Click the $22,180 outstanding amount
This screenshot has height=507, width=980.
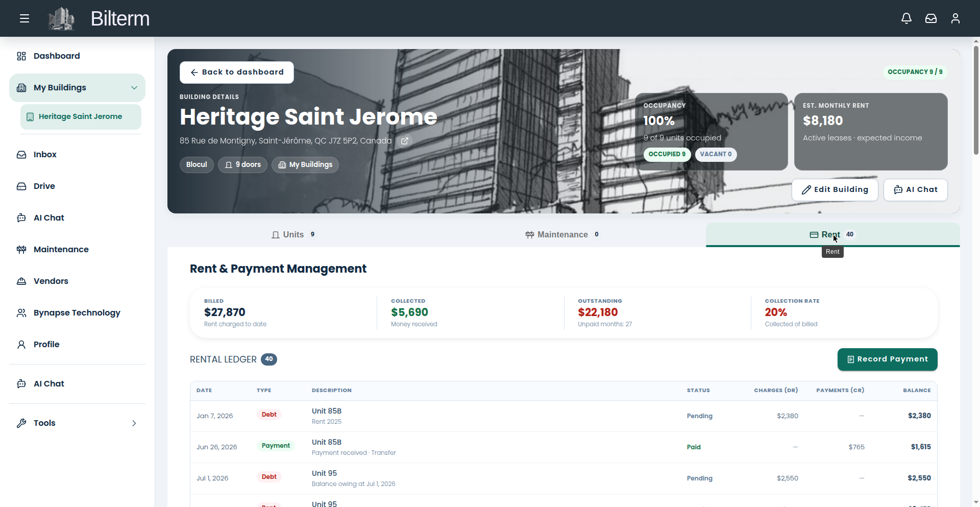pyautogui.click(x=598, y=312)
